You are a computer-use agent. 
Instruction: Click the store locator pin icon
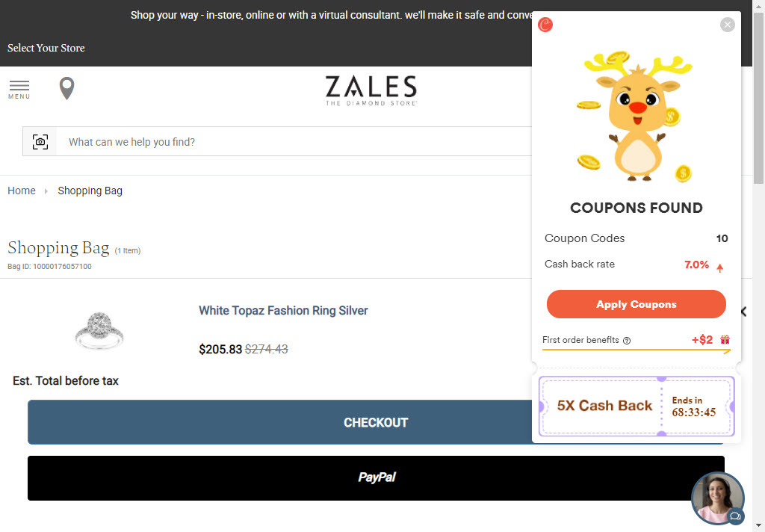pyautogui.click(x=66, y=88)
